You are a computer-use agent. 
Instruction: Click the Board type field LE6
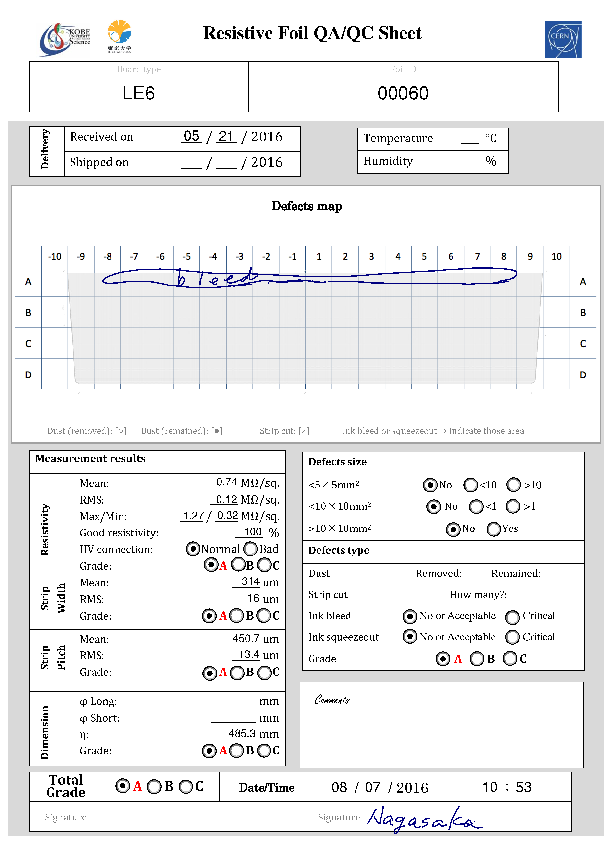(x=139, y=93)
